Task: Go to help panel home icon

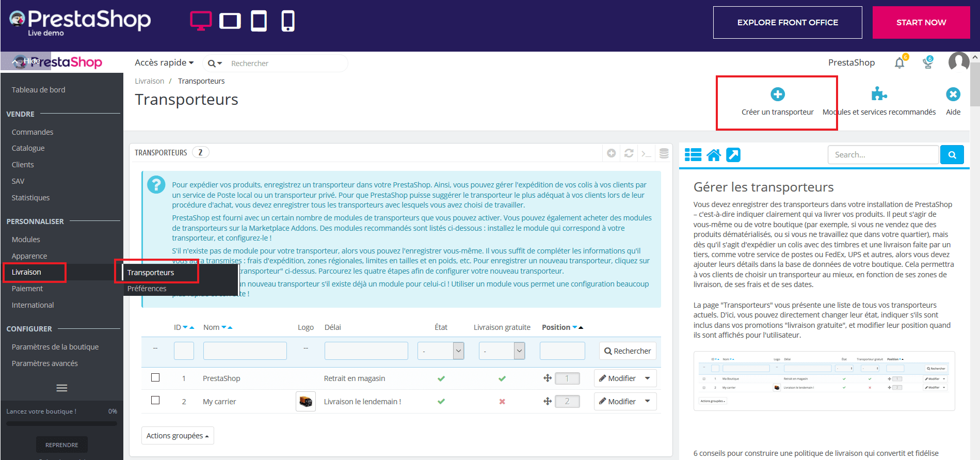Action: (x=714, y=155)
